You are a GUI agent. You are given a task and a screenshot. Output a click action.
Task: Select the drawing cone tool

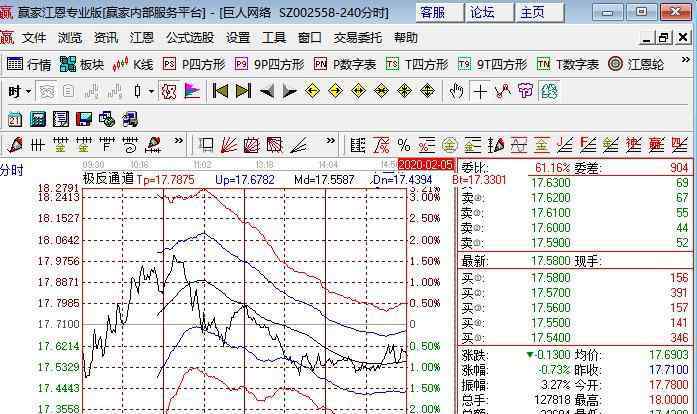coord(15,145)
